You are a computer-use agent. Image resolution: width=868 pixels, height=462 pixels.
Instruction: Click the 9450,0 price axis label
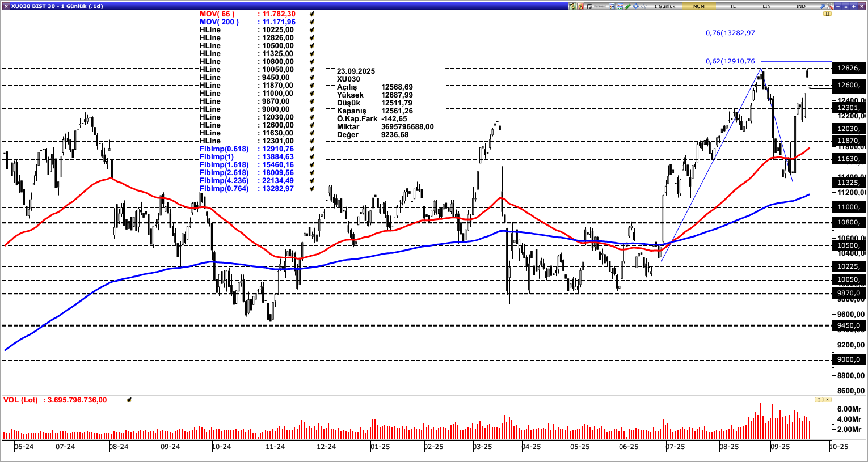848,325
